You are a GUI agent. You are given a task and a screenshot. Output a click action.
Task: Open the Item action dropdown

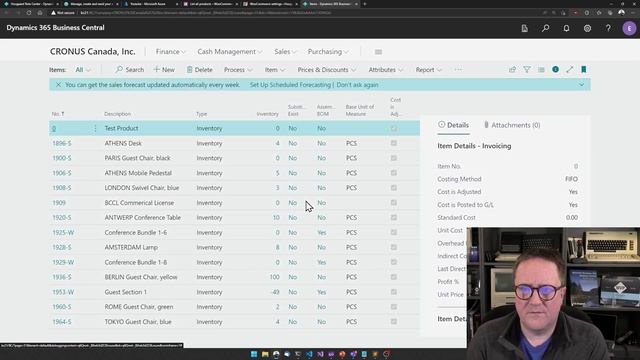point(275,70)
